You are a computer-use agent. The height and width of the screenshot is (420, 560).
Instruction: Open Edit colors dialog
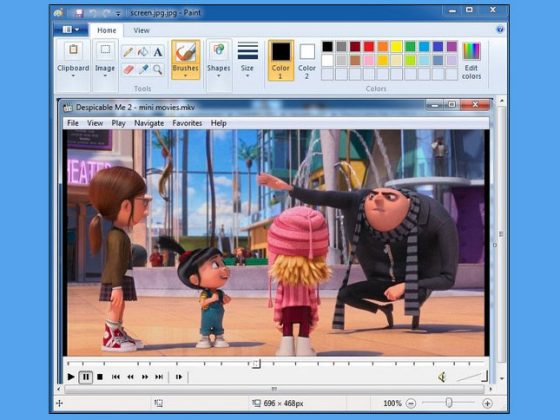point(471,60)
